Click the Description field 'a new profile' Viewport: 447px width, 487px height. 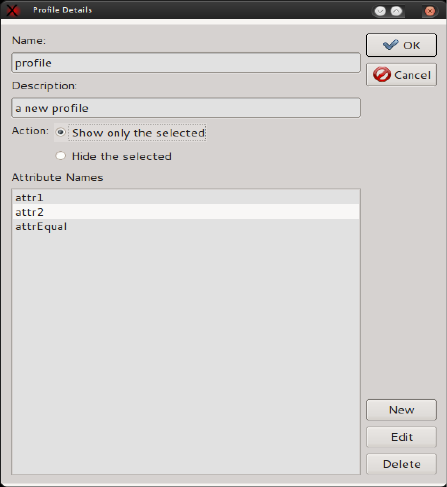tap(186, 108)
